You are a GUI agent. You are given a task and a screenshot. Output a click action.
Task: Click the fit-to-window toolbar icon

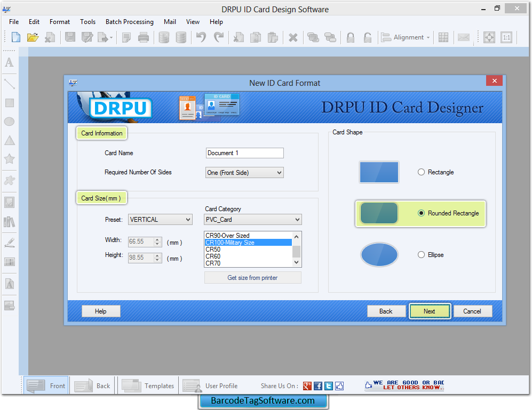(x=489, y=37)
